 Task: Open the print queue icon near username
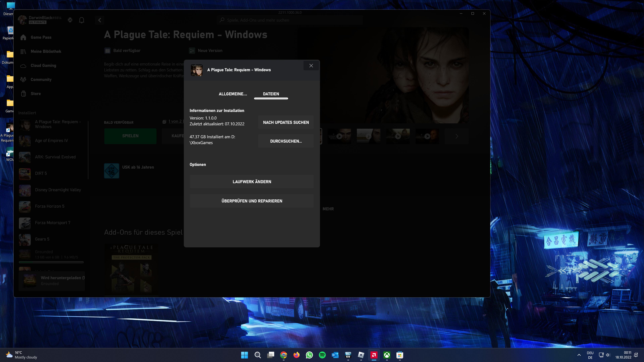(70, 20)
